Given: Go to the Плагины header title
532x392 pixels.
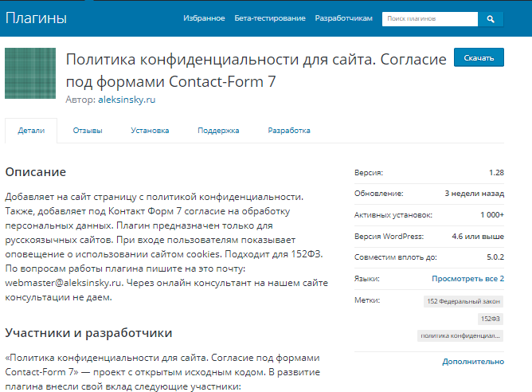Looking at the screenshot, I should 36,18.
